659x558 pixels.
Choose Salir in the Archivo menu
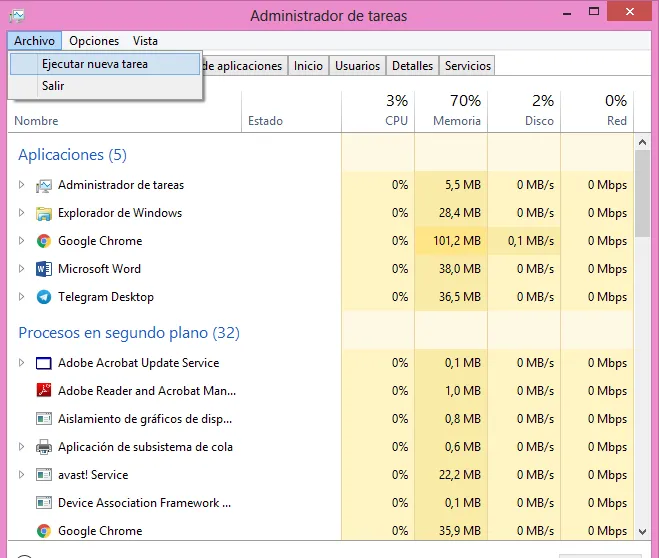pos(53,86)
